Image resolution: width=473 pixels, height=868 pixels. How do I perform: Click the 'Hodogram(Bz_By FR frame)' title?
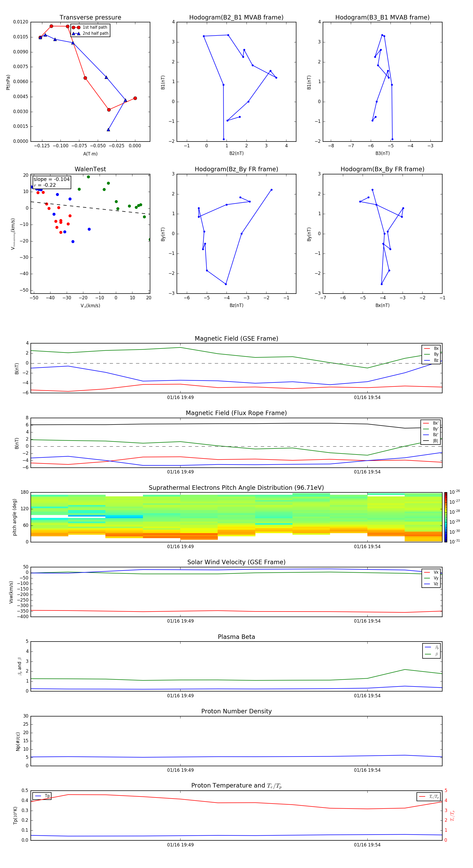click(x=236, y=169)
